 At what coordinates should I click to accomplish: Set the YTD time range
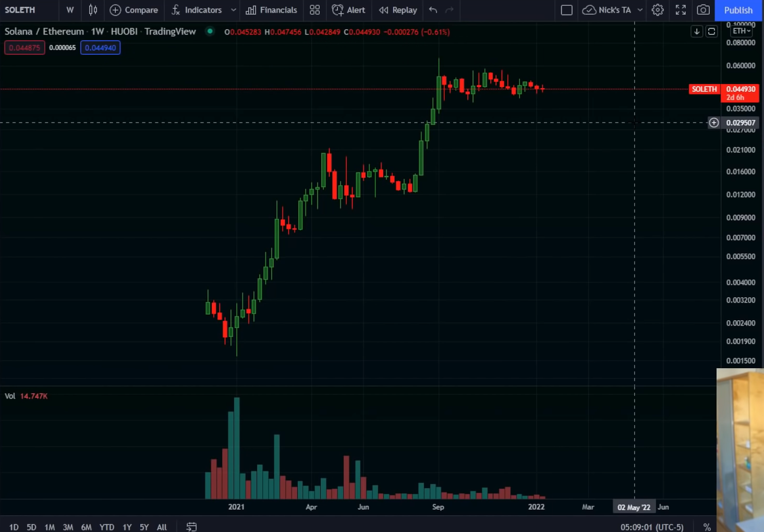(x=107, y=527)
